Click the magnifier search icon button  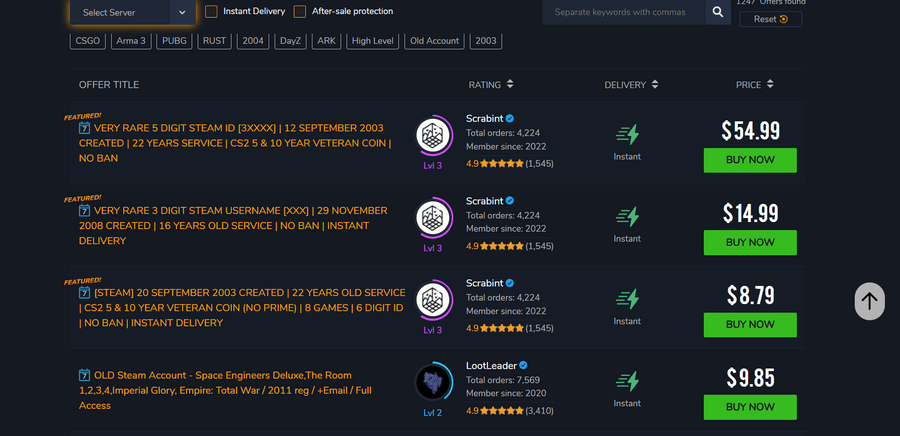[718, 12]
